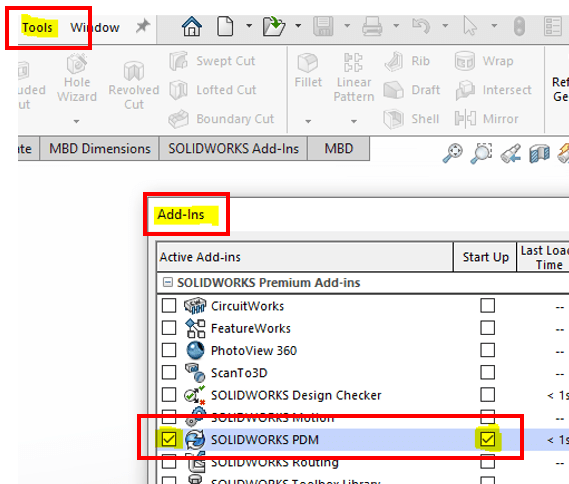Click the Previous View icon
The width and height of the screenshot is (569, 484).
coord(510,153)
